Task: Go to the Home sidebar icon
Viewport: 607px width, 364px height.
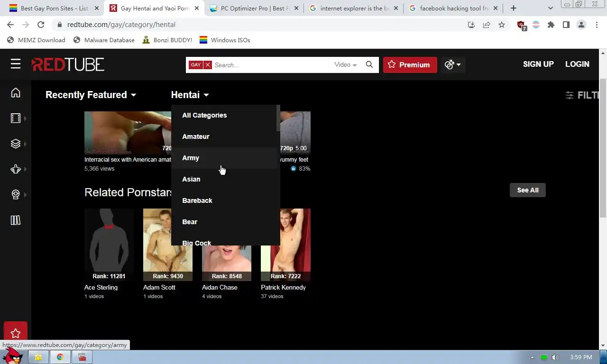Action: [16, 92]
